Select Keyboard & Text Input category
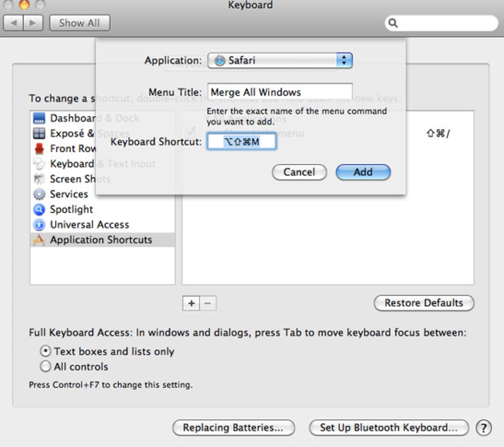Screen dimensions: 504x447 102,164
